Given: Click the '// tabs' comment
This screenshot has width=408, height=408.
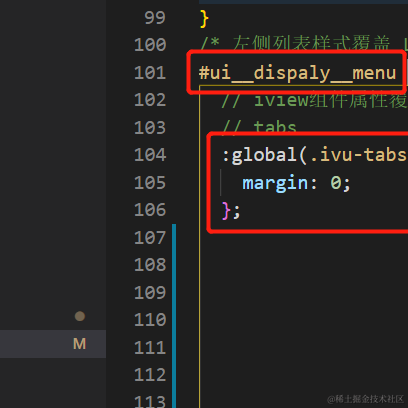Looking at the screenshot, I should point(259,128).
